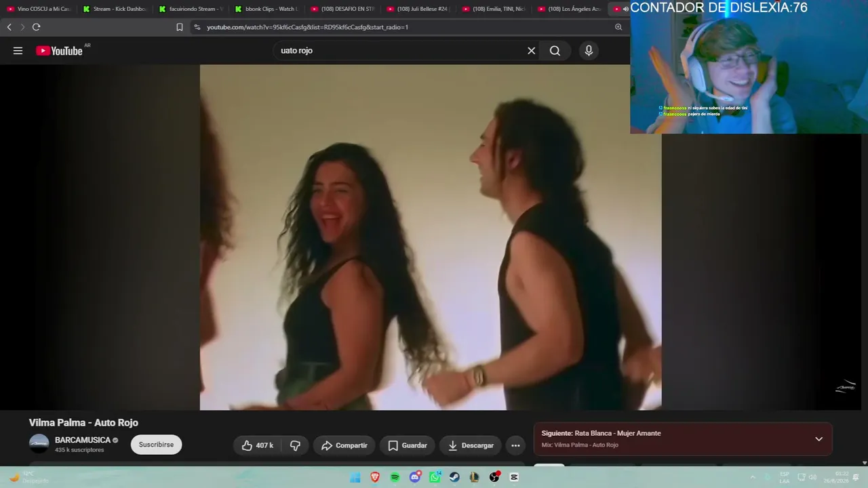Viewport: 868px width, 488px height.
Task: Click the "Siguiente: Rata Blanca - Mujer Amante" text
Action: pos(601,433)
